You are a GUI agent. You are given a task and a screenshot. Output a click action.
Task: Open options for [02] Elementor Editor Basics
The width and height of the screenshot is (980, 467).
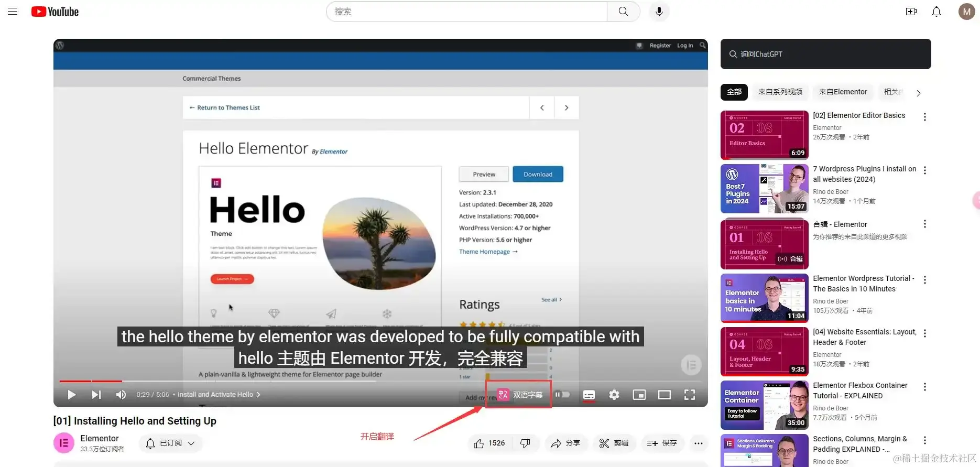[x=925, y=117]
